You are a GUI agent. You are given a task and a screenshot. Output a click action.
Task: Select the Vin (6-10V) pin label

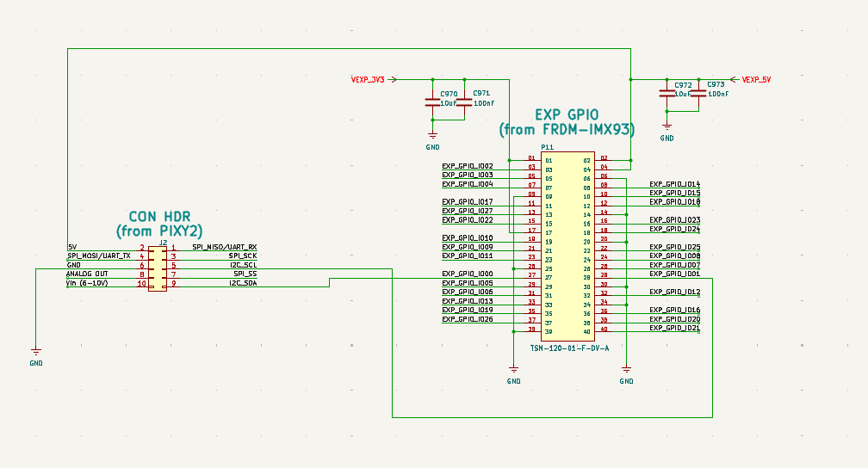[89, 283]
